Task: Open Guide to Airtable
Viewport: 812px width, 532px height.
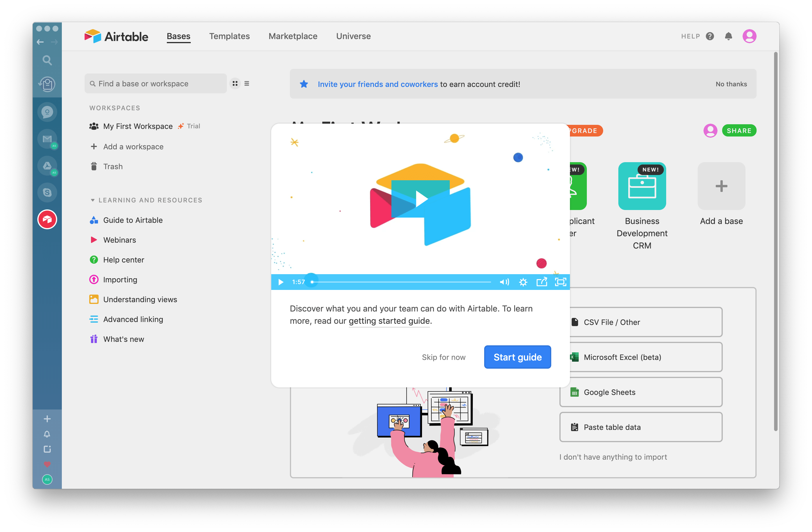Action: tap(133, 220)
